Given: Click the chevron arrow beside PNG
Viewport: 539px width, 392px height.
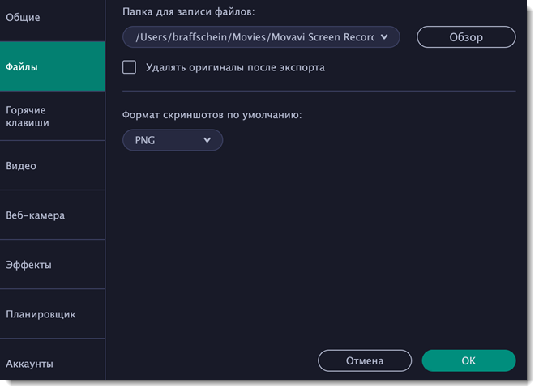Looking at the screenshot, I should 207,140.
